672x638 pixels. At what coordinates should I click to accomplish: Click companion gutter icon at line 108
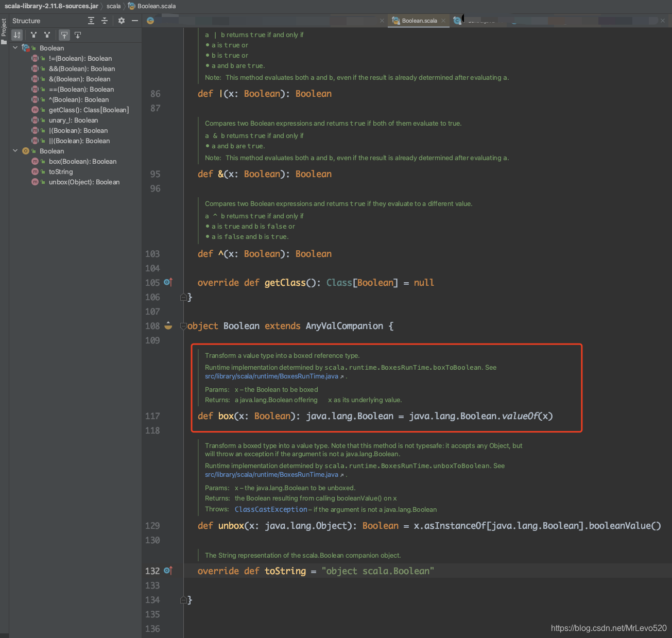168,325
